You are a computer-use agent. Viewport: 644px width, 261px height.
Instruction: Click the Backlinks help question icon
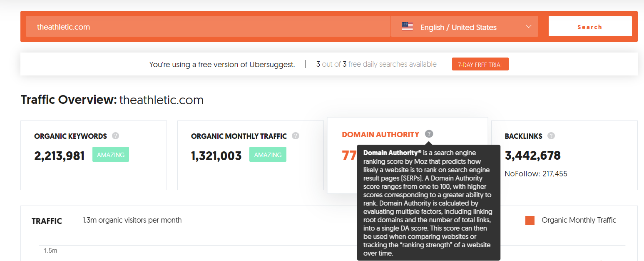point(551,136)
